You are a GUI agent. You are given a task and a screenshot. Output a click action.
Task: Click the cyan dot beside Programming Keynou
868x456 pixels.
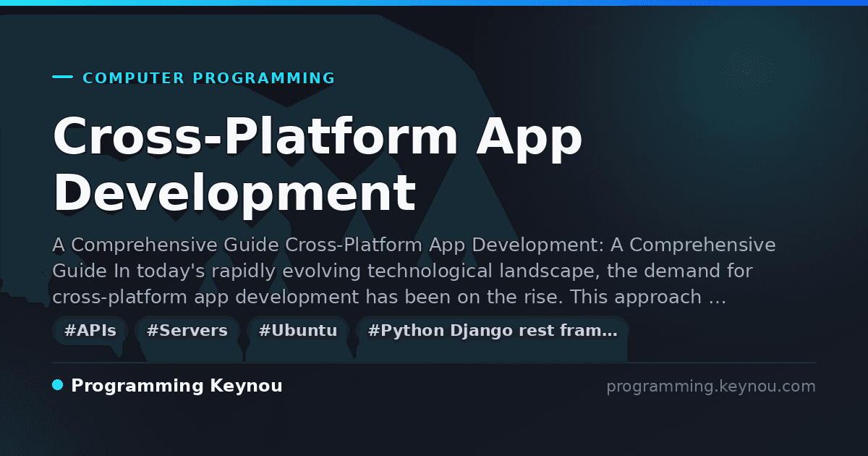[58, 385]
